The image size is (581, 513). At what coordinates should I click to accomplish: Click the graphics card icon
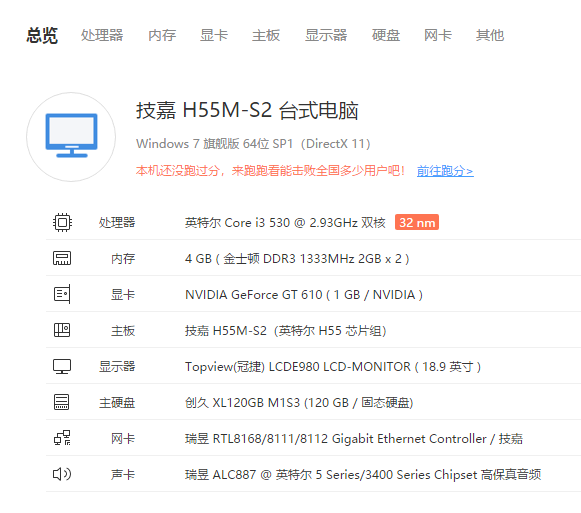[x=62, y=294]
